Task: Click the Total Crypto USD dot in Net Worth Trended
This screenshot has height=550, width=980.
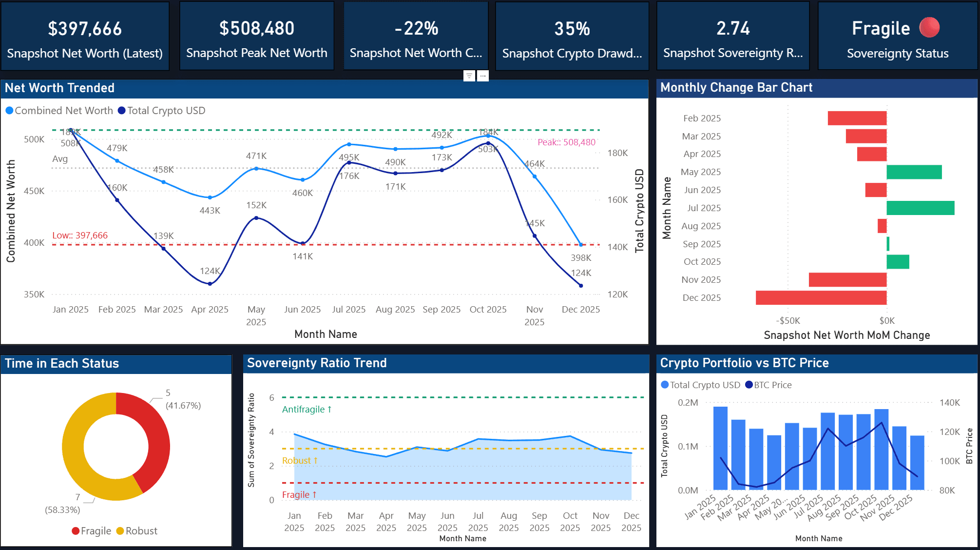Action: click(121, 111)
